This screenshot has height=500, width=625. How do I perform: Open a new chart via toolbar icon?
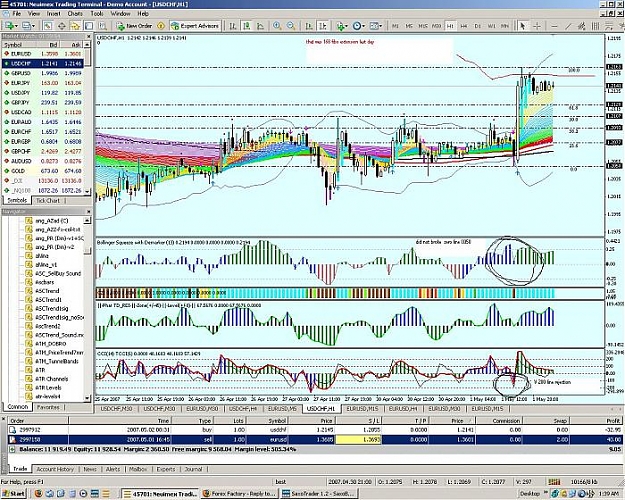(9, 26)
